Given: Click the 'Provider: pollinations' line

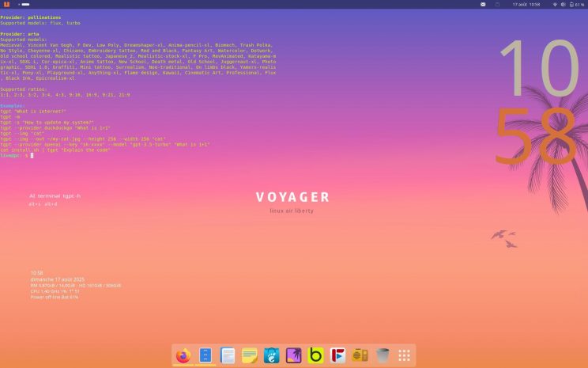Looking at the screenshot, I should pyautogui.click(x=30, y=17).
